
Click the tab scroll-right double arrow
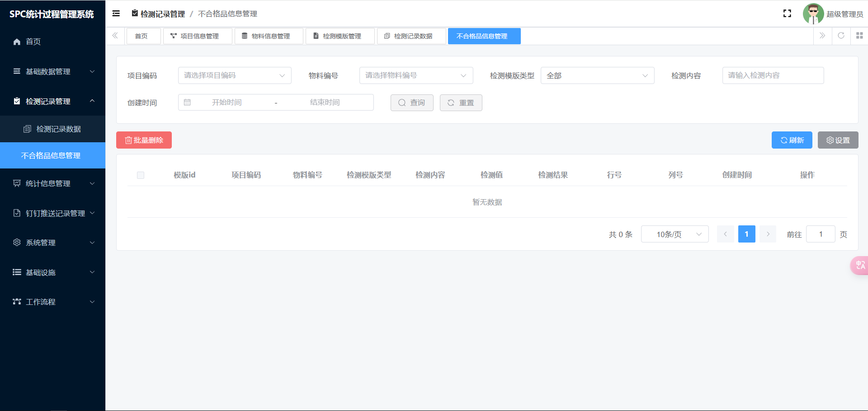pyautogui.click(x=822, y=36)
